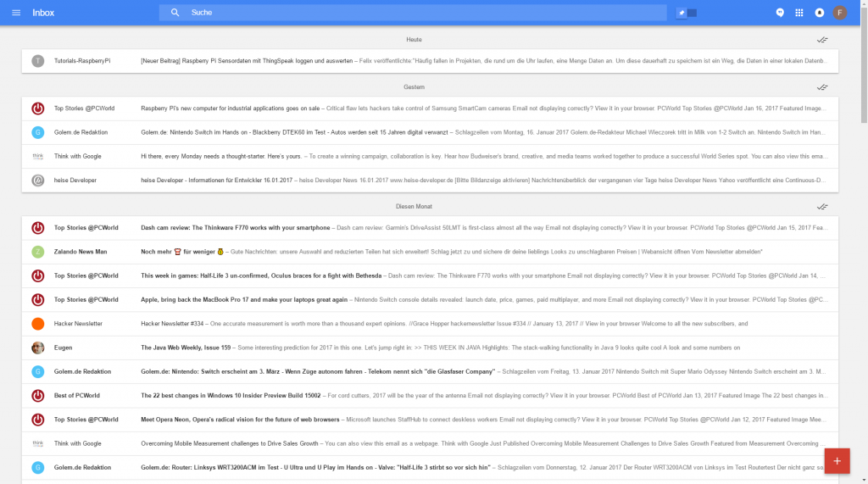868x484 pixels.
Task: Click avatar of This week in games email
Action: pyautogui.click(x=37, y=275)
